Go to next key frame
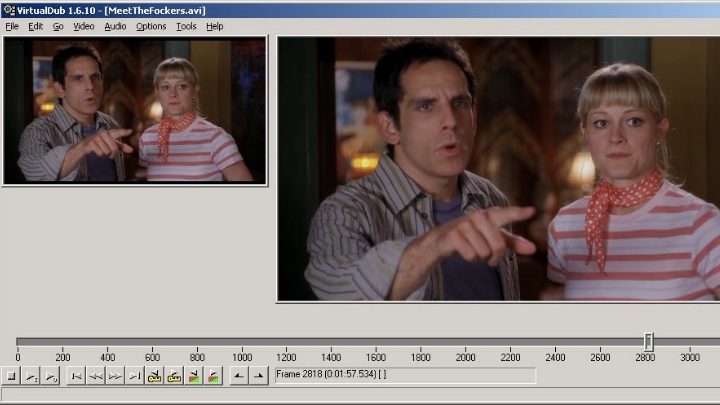The height and width of the screenshot is (405, 720). pos(174,376)
